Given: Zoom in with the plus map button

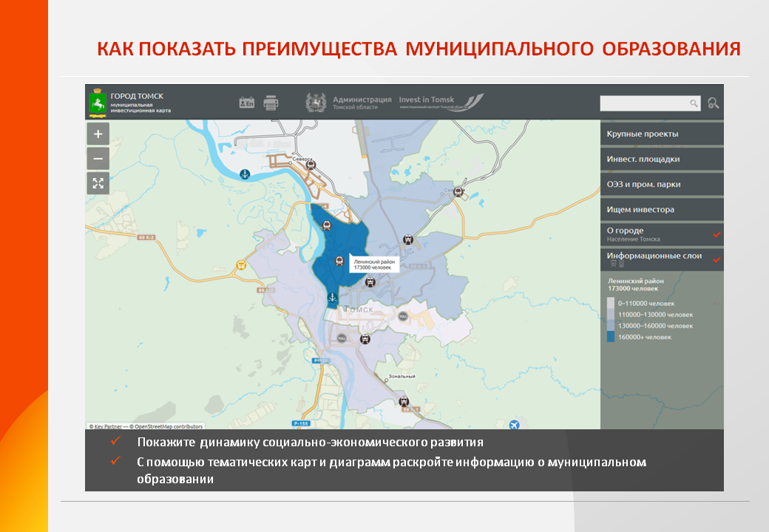Looking at the screenshot, I should [98, 134].
